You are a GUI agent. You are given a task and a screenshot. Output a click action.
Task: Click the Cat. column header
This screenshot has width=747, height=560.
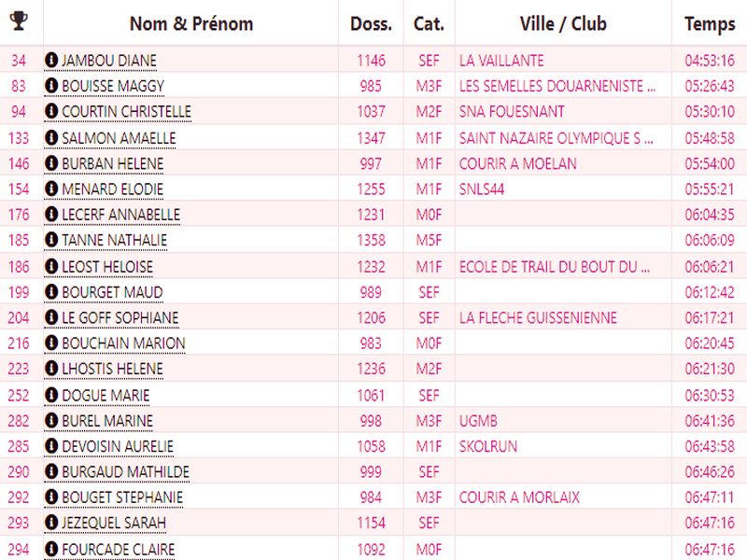tap(429, 23)
